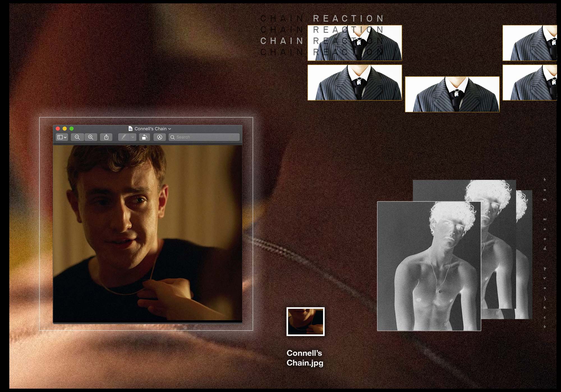
Task: Click the Connell's Chain.jpg file name label
Action: click(x=305, y=358)
